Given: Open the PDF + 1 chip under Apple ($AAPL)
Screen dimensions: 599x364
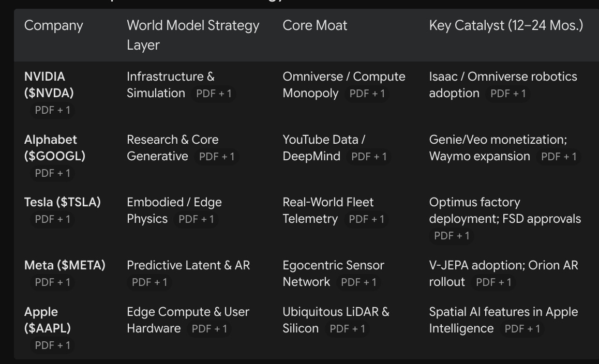Looking at the screenshot, I should [52, 345].
